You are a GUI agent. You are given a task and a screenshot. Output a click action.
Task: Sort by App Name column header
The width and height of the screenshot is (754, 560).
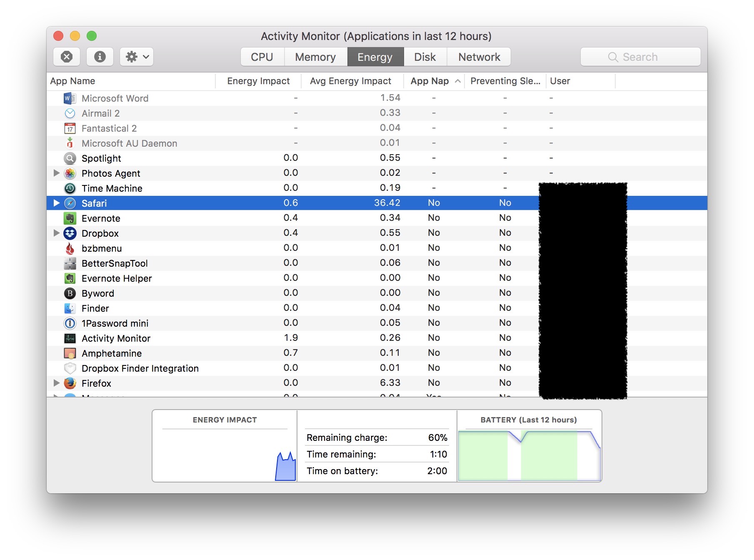(x=131, y=81)
